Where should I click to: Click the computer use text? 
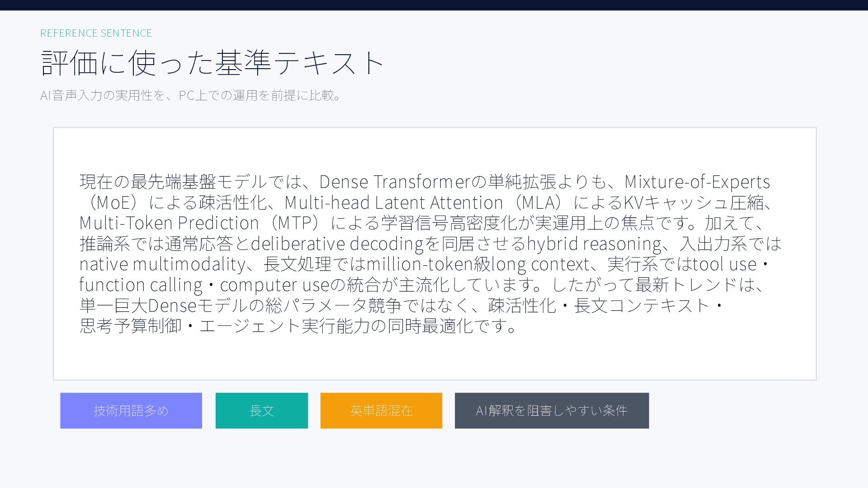pos(274,285)
